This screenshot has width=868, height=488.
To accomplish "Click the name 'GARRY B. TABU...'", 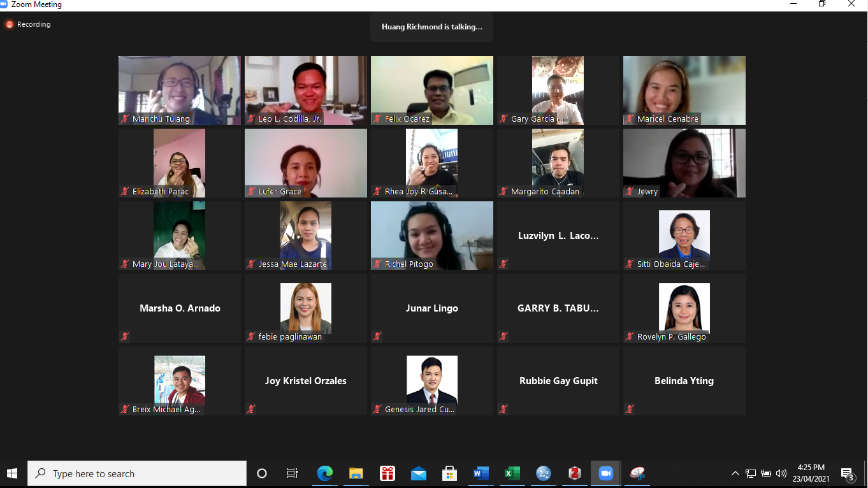I will point(558,308).
